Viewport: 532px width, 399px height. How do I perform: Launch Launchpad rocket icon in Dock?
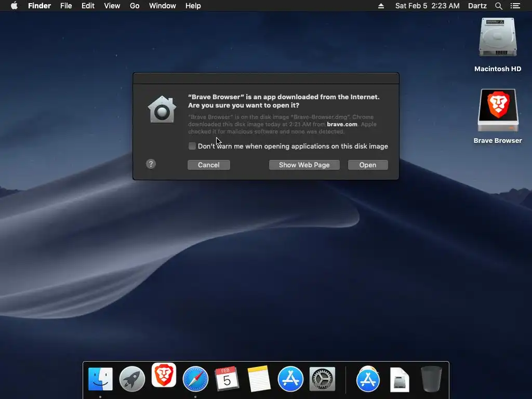tap(132, 379)
